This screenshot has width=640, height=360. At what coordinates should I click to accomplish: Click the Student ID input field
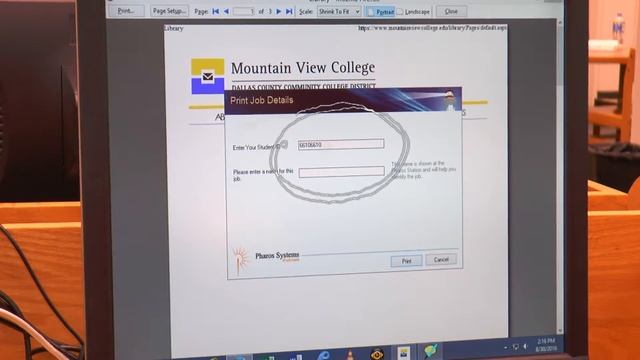tap(341, 144)
